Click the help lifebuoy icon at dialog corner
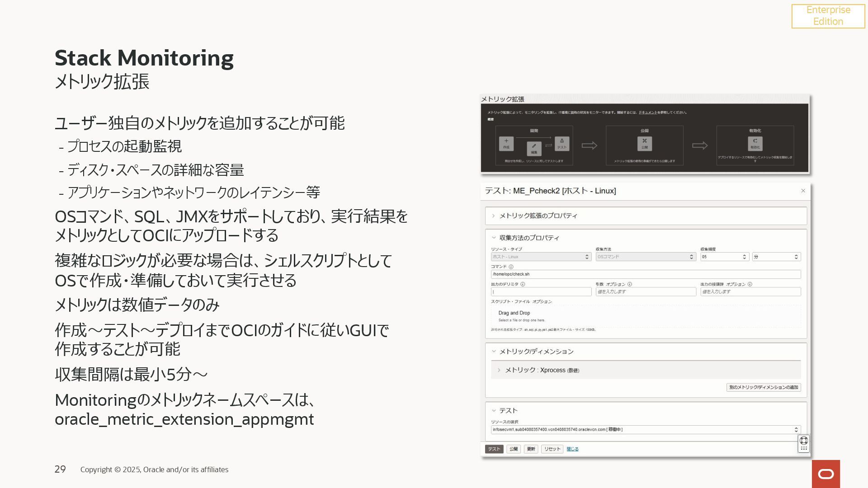Viewport: 868px width, 488px height. click(803, 440)
